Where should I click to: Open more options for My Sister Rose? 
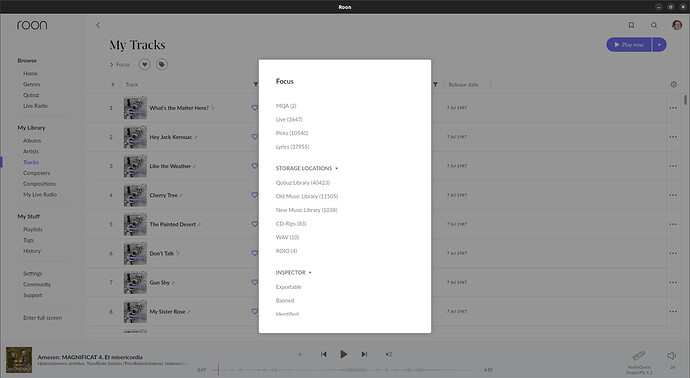[673, 311]
